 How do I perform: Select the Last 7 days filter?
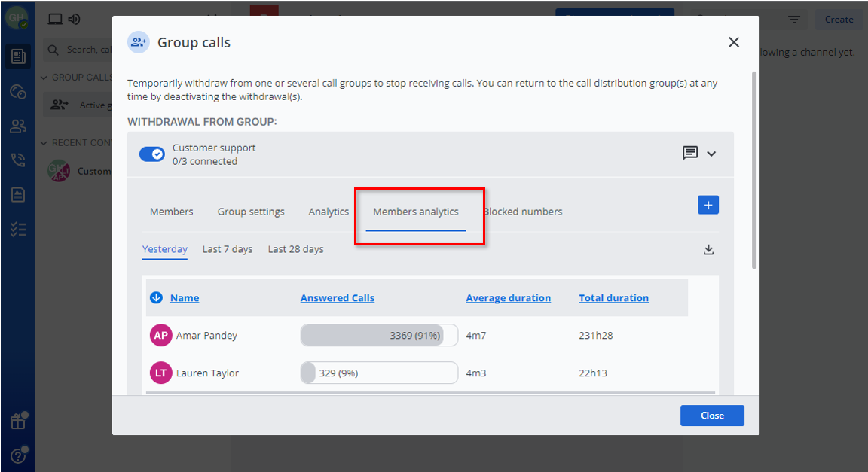tap(228, 249)
